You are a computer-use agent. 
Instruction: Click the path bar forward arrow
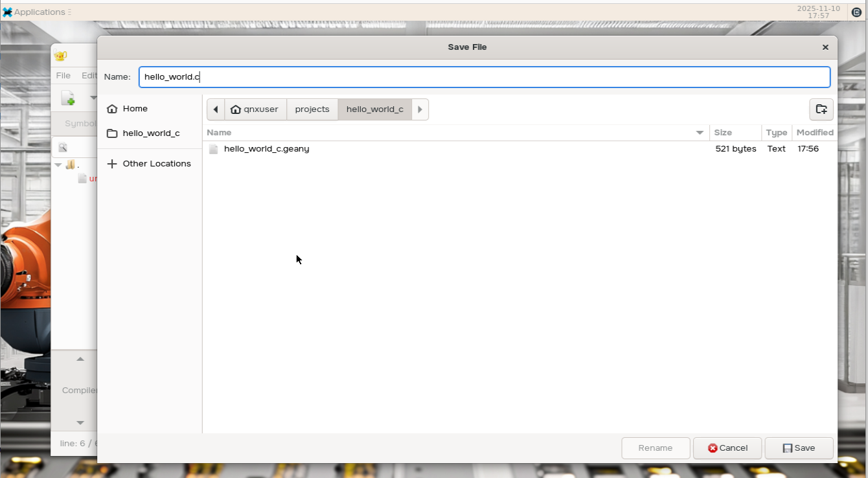pos(420,109)
